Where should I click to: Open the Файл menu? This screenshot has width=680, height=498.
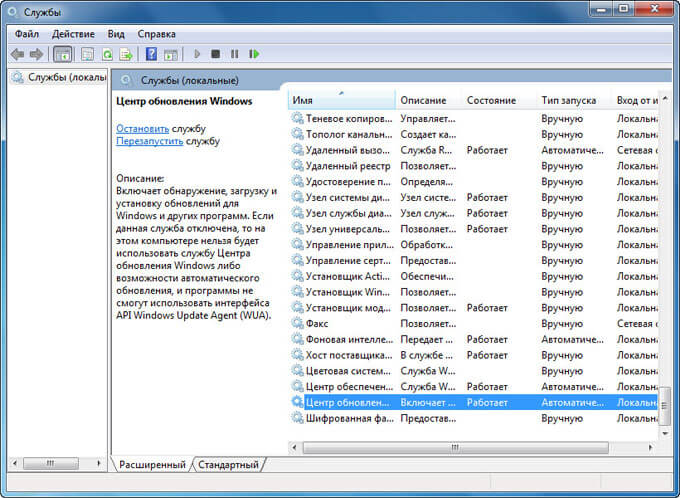27,34
